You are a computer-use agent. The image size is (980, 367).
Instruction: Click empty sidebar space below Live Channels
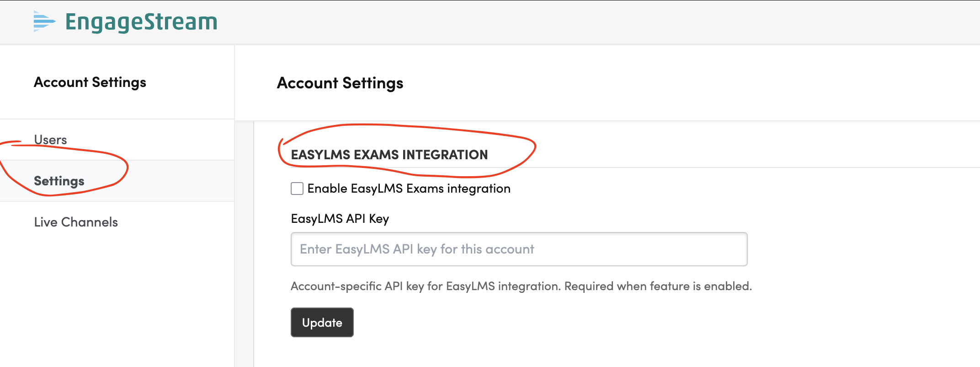(117, 302)
